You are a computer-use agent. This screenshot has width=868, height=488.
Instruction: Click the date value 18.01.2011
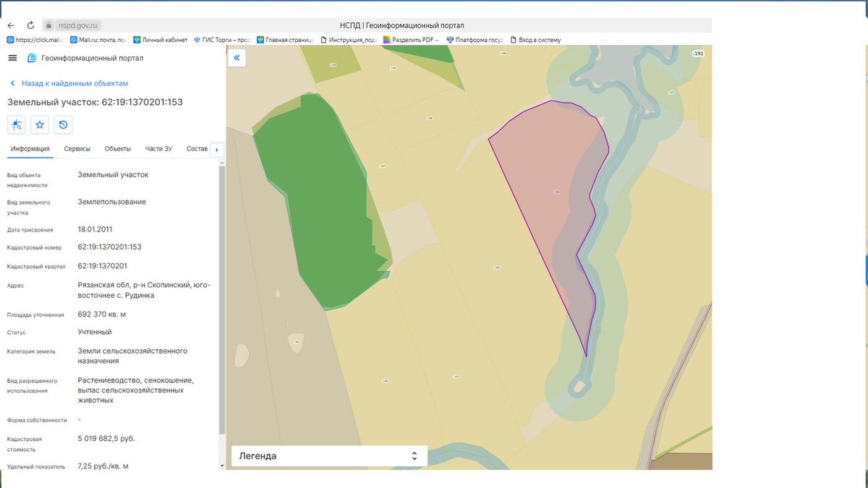coord(95,230)
